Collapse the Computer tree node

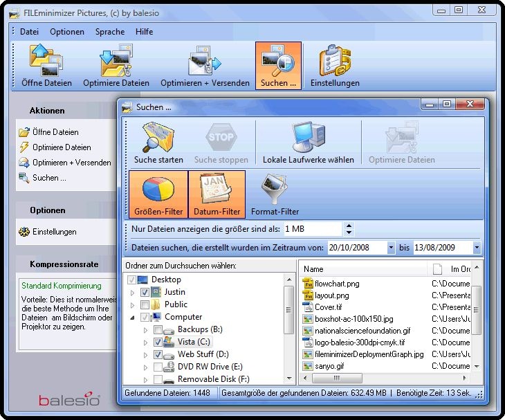132,318
